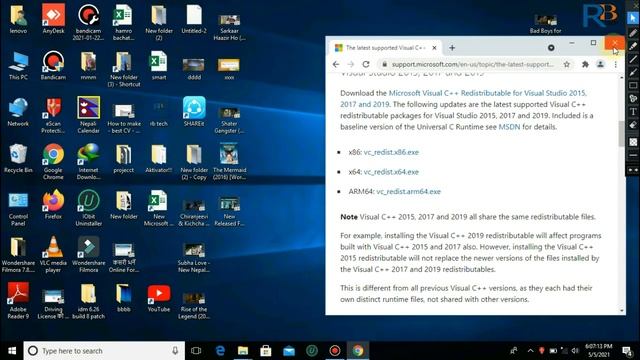640x360 pixels.
Task: Download vc_redist.x86.exe link
Action: (x=391, y=152)
